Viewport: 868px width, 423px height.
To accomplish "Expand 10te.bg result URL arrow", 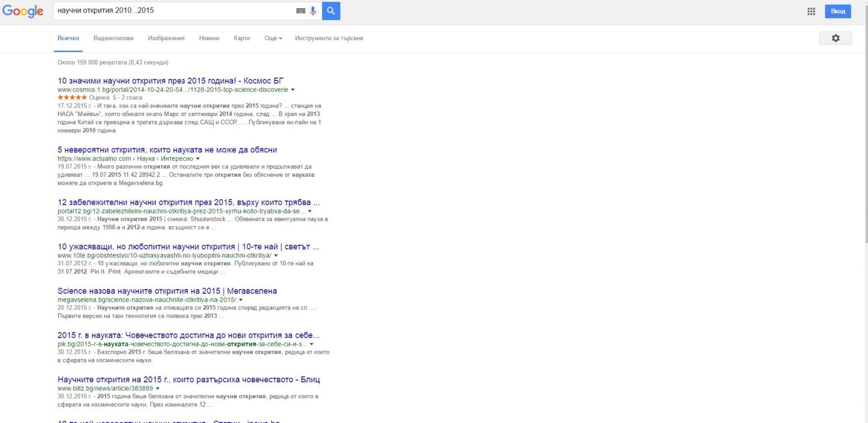I will 276,255.
